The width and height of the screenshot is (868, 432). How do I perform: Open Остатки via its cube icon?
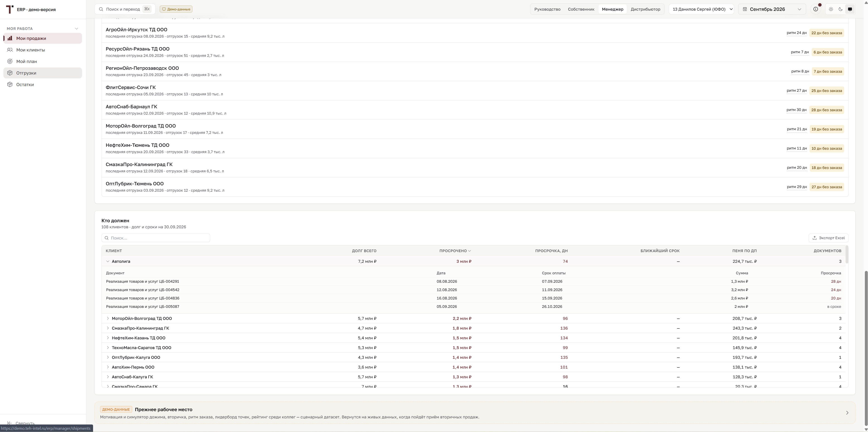point(10,84)
